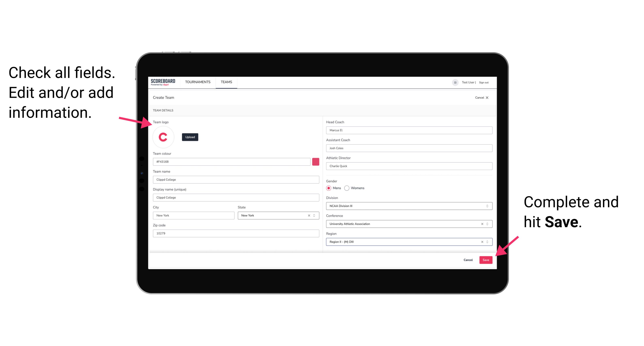Viewport: 644px width, 346px height.
Task: Click the Cancel button
Action: [468, 259]
